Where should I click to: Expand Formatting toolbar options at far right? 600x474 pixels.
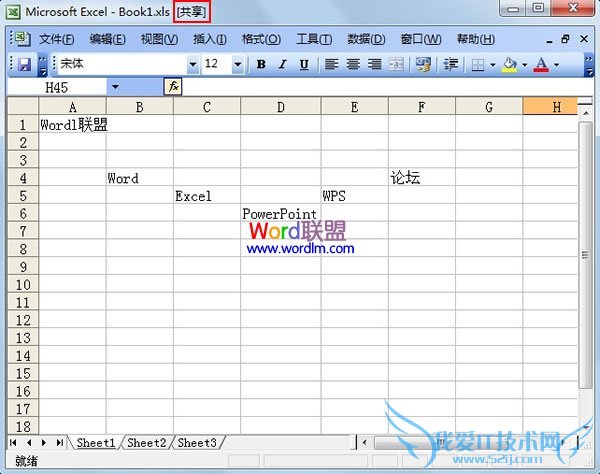coord(589,65)
